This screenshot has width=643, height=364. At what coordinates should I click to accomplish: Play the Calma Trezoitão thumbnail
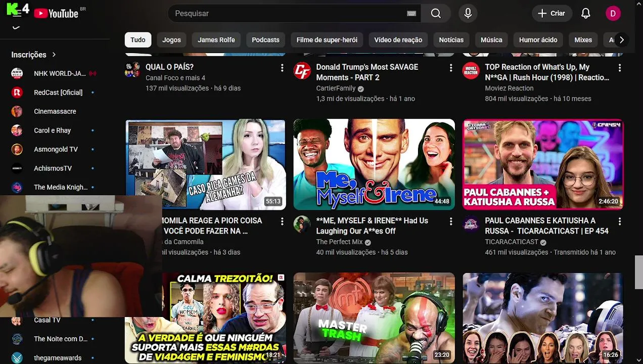224,318
